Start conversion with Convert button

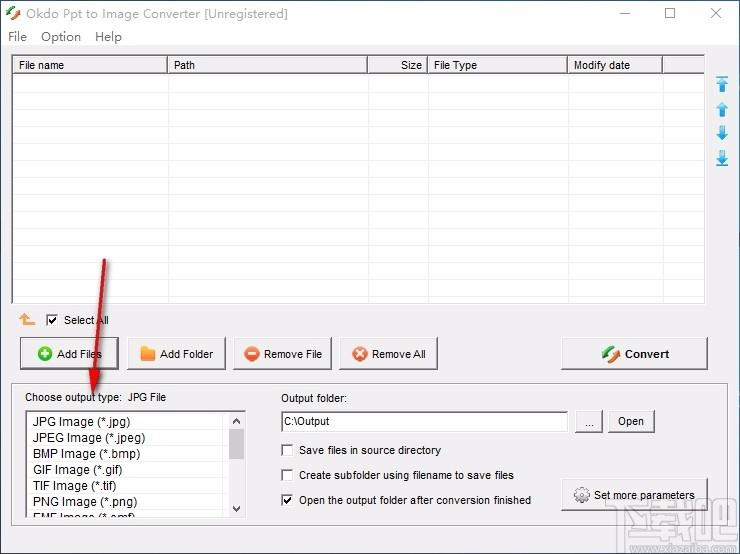click(634, 354)
